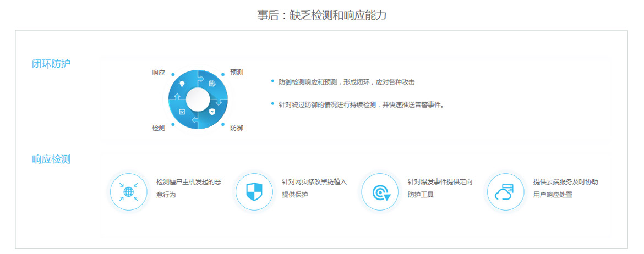Viewport: 644px width, 254px height.
Task: Click the cloud server icon
Action: point(505,192)
